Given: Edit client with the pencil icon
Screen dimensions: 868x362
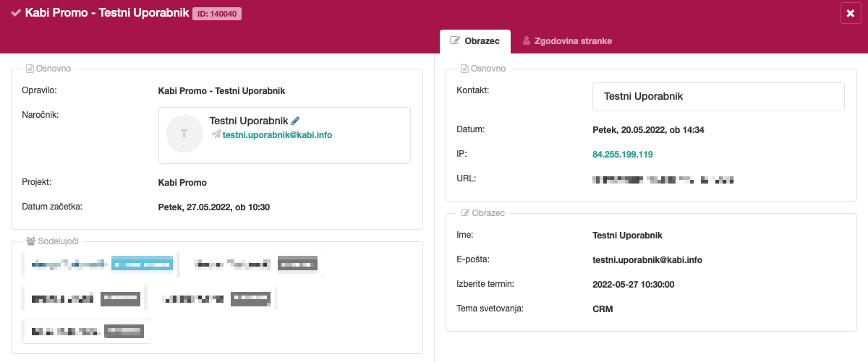Looking at the screenshot, I should click(295, 121).
